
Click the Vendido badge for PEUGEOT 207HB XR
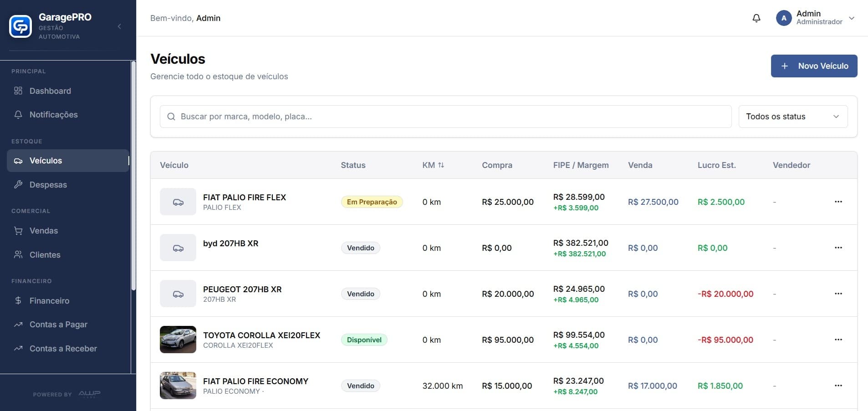[360, 294]
